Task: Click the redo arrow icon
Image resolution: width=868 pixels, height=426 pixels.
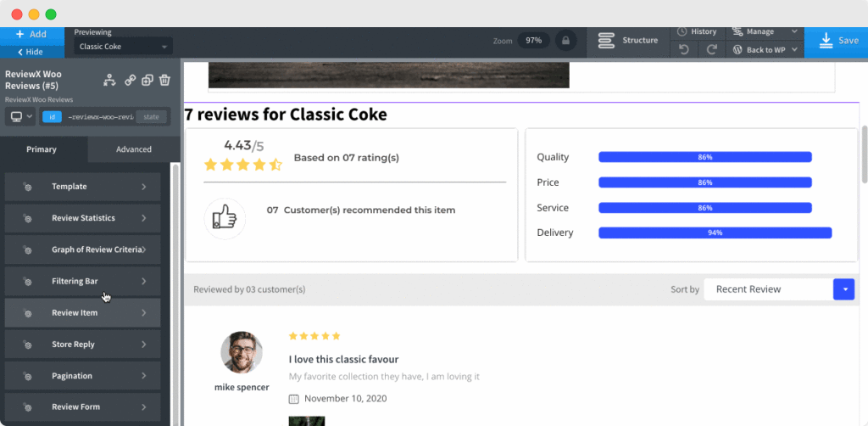Action: click(712, 50)
